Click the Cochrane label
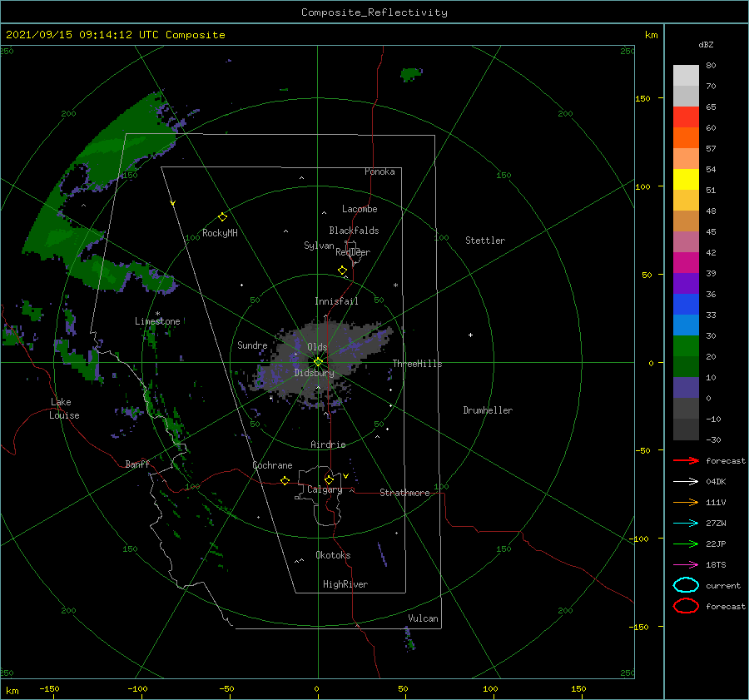 [272, 465]
